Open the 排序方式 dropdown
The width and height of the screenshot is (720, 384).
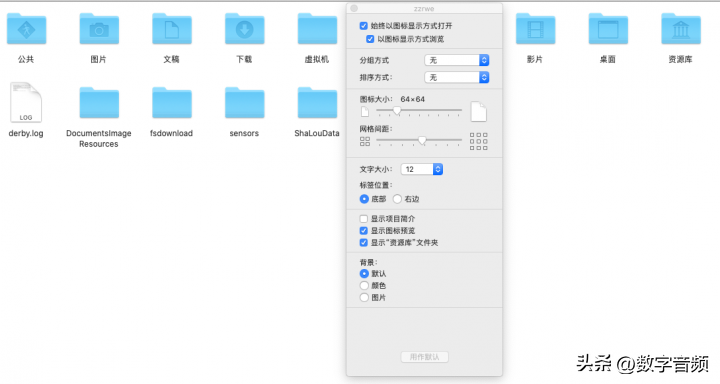coord(456,77)
